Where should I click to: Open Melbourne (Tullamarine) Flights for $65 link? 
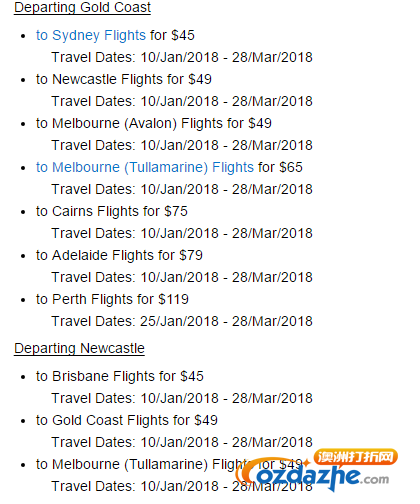[145, 167]
